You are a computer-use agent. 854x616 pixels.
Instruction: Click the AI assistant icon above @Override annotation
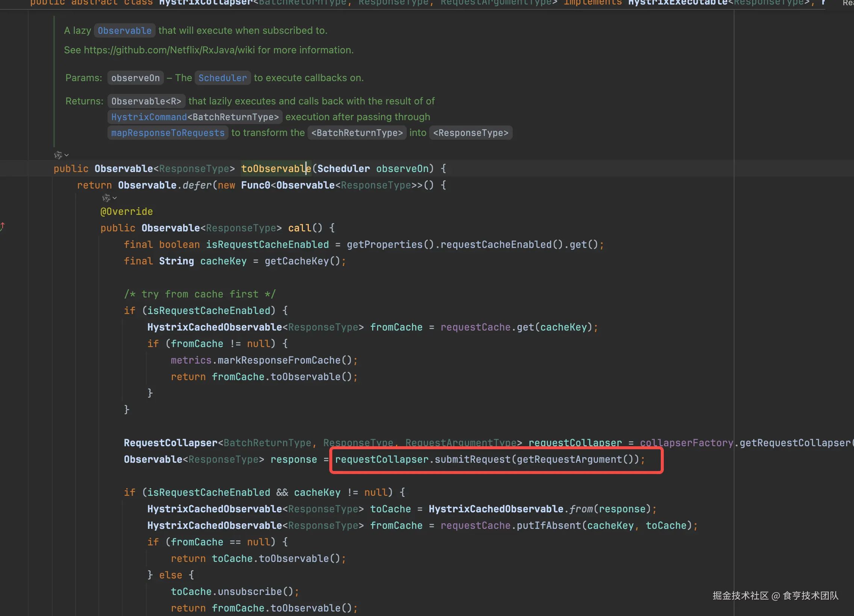coord(106,198)
